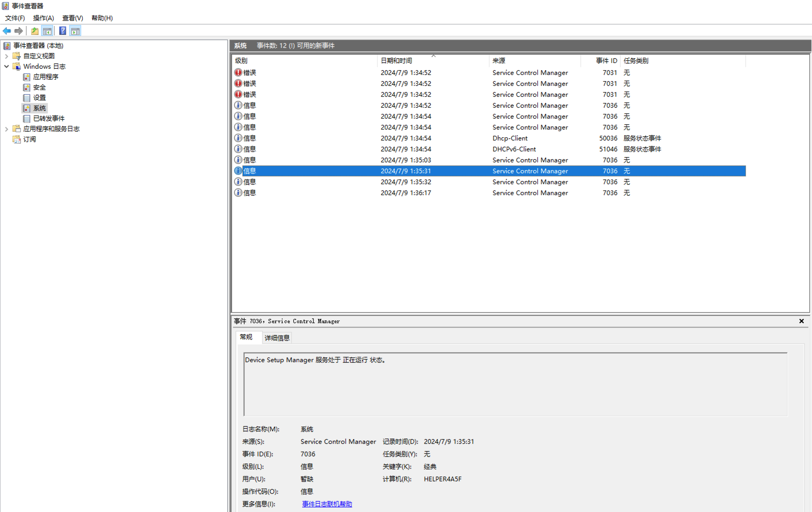
Task: Collapse the Windows 日志 tree node
Action: pos(7,66)
